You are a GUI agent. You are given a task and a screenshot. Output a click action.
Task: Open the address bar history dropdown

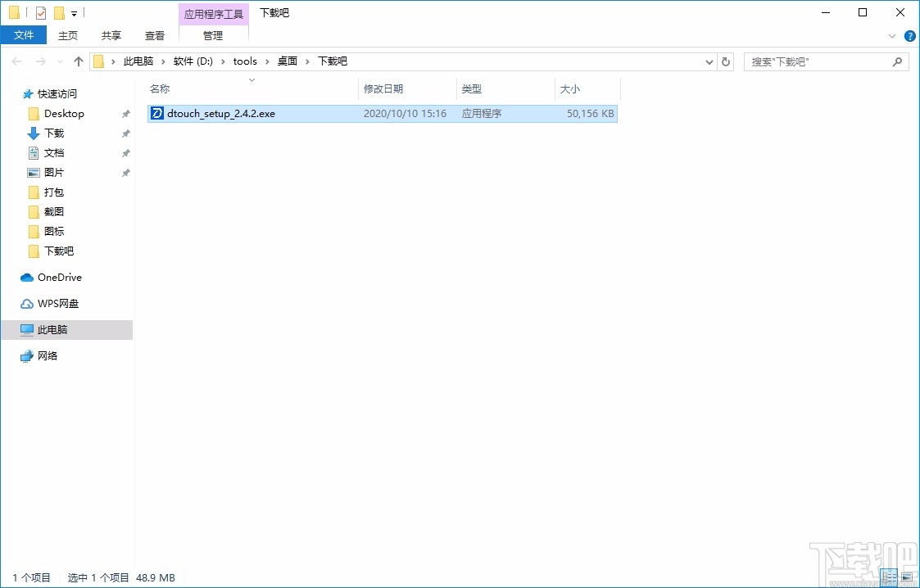709,61
